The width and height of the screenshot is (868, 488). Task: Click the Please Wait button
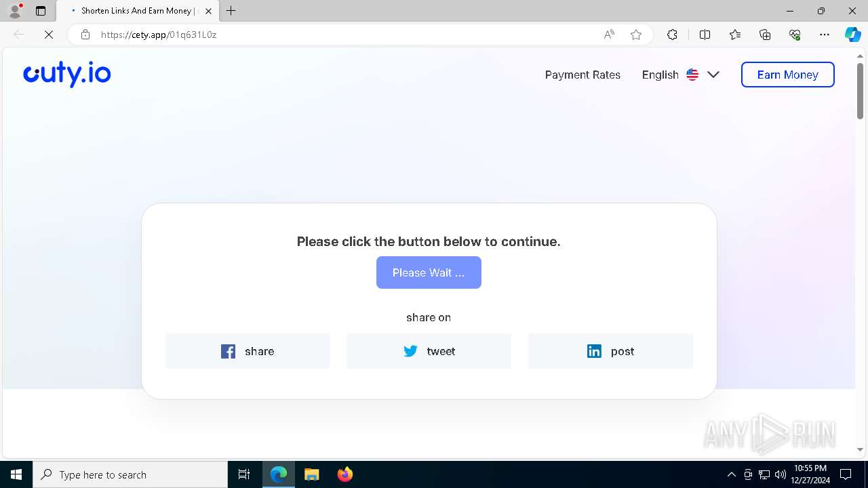coord(429,272)
